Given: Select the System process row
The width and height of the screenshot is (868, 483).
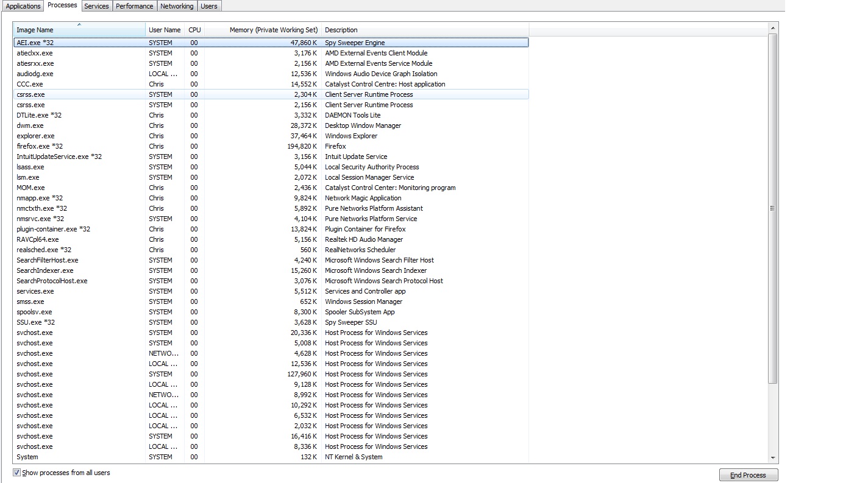Looking at the screenshot, I should pyautogui.click(x=271, y=457).
